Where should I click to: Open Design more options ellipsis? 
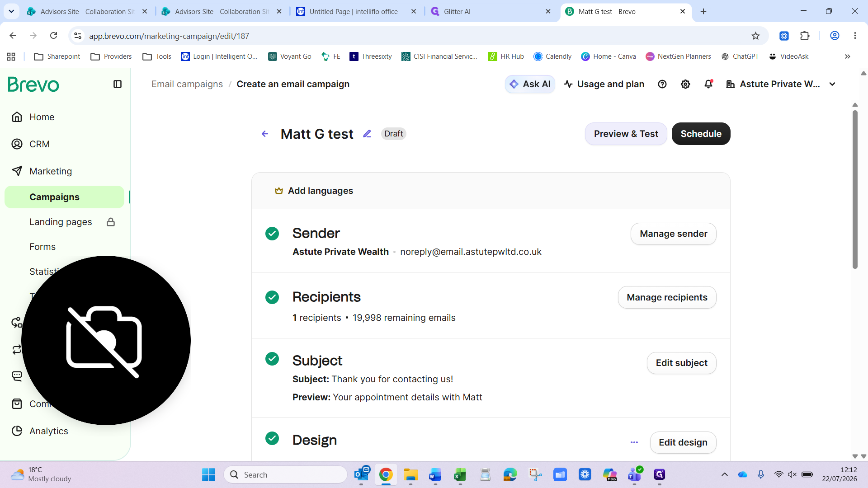(634, 442)
